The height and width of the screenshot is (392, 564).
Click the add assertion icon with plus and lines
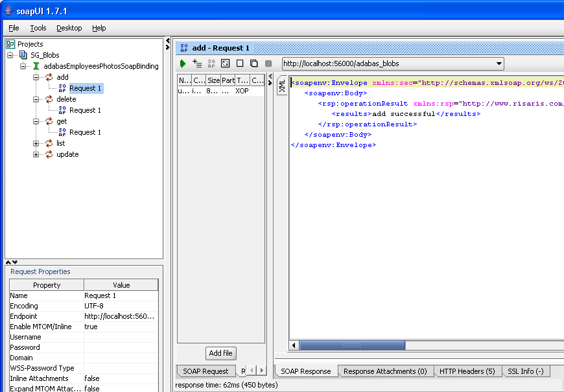[197, 63]
